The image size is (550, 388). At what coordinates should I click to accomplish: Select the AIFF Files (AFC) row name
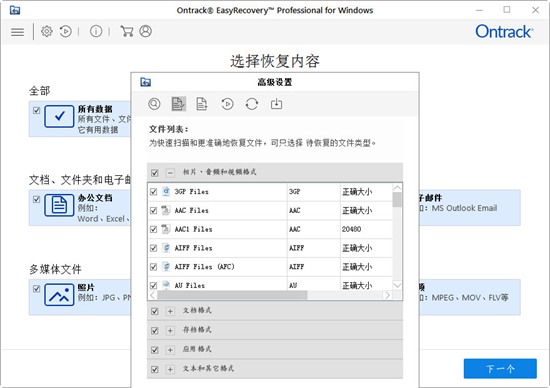coord(204,267)
